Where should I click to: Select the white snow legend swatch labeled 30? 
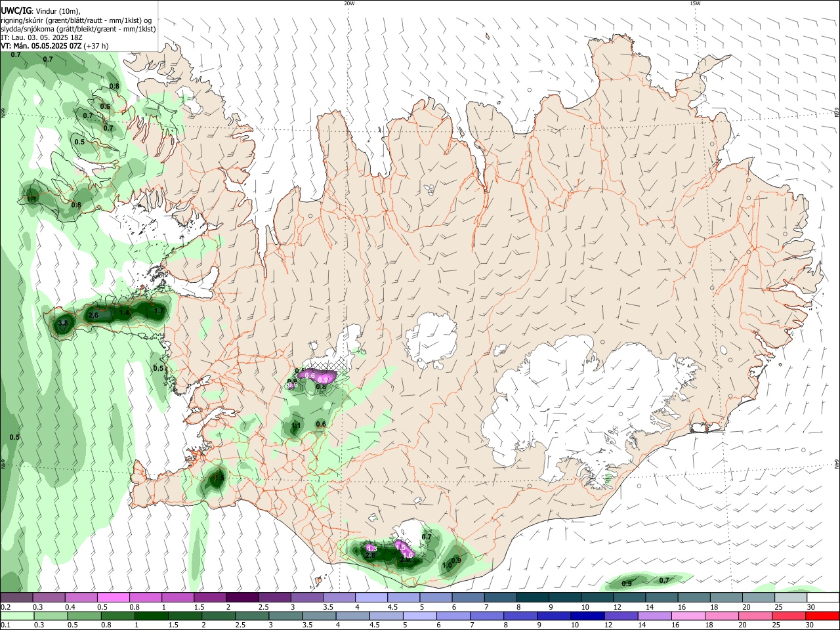coord(823,597)
